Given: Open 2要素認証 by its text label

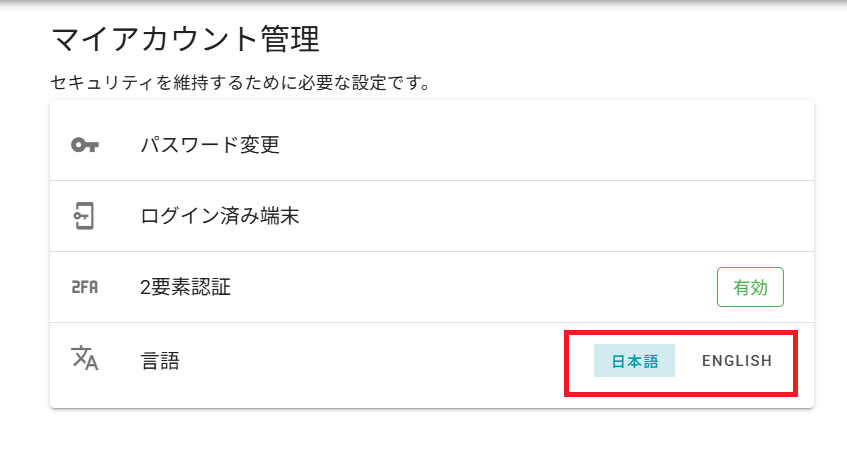Looking at the screenshot, I should pyautogui.click(x=186, y=287).
